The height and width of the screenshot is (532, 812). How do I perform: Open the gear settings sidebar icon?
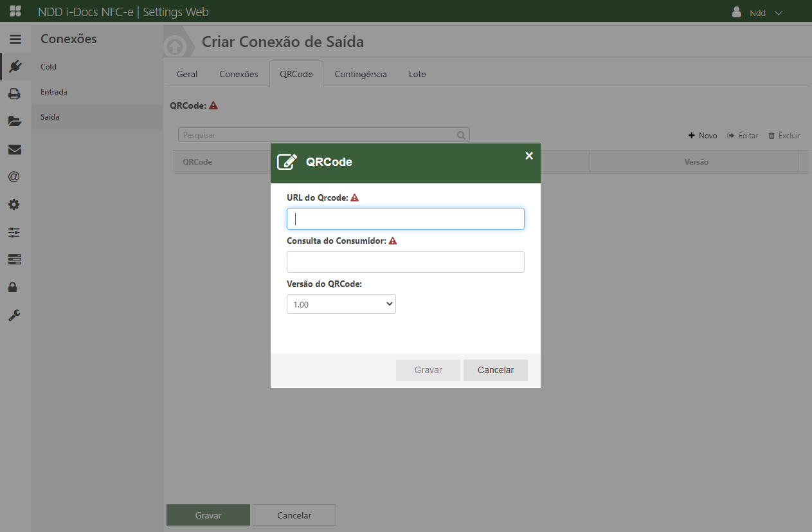click(15, 205)
